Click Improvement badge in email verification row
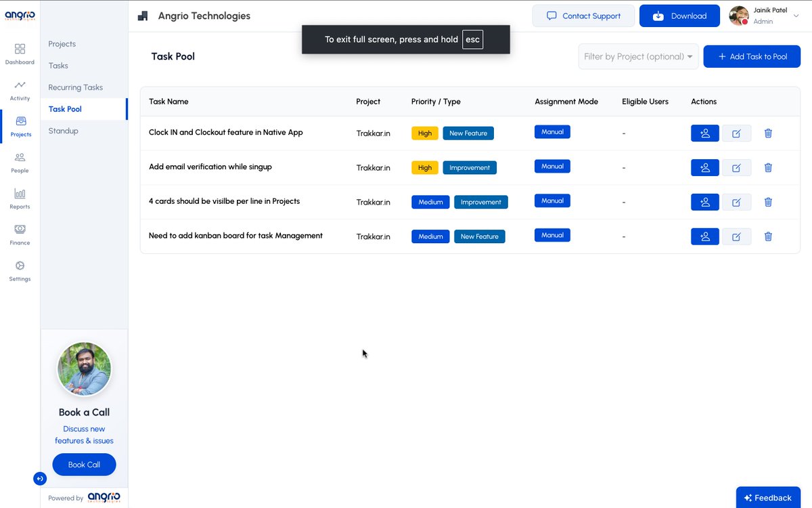Screen dimensions: 812x508 pyautogui.click(x=470, y=167)
